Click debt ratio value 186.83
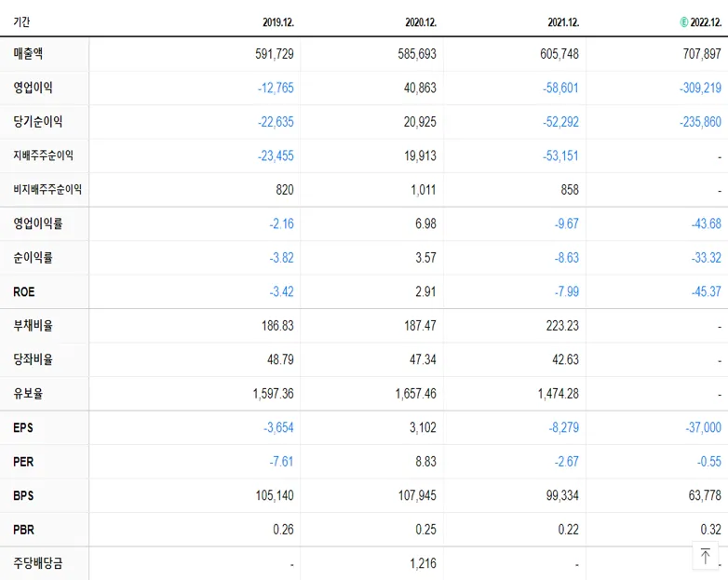Image resolution: width=728 pixels, height=580 pixels. pos(277,326)
